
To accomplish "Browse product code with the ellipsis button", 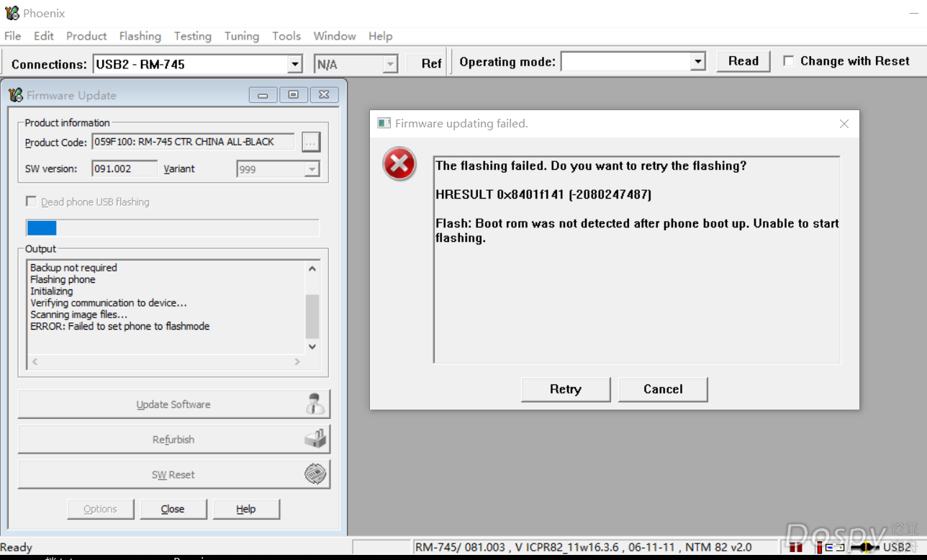I will click(310, 143).
